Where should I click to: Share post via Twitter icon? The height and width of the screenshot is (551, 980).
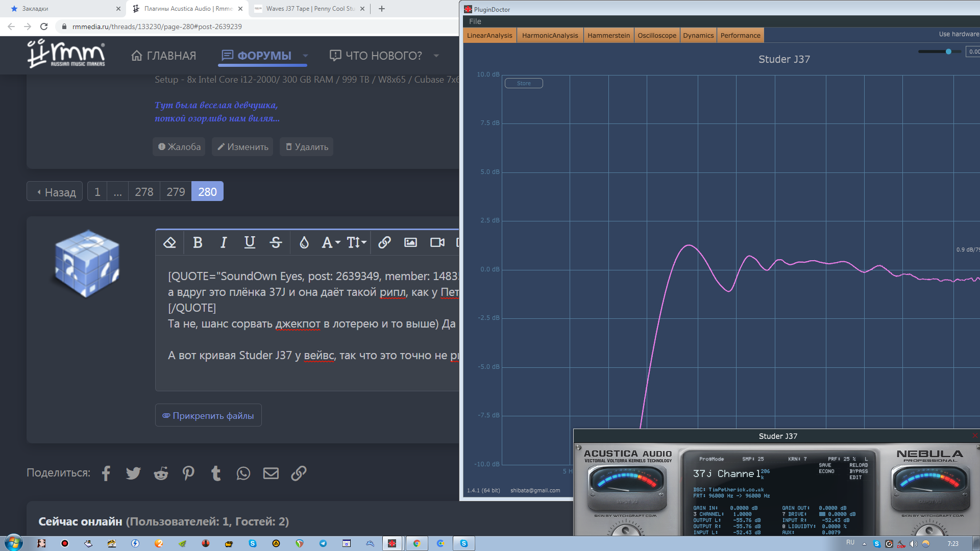click(x=133, y=473)
